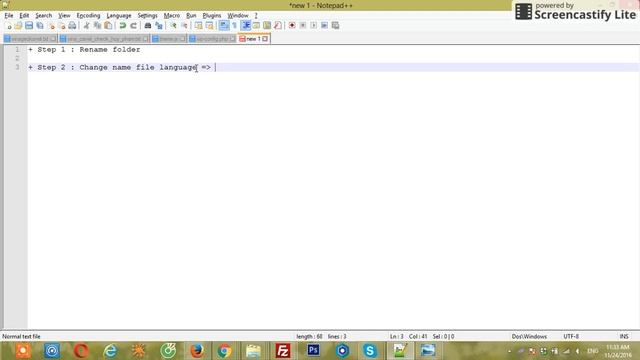
Task: Close the 'new 1' tab
Action: pyautogui.click(x=265, y=39)
